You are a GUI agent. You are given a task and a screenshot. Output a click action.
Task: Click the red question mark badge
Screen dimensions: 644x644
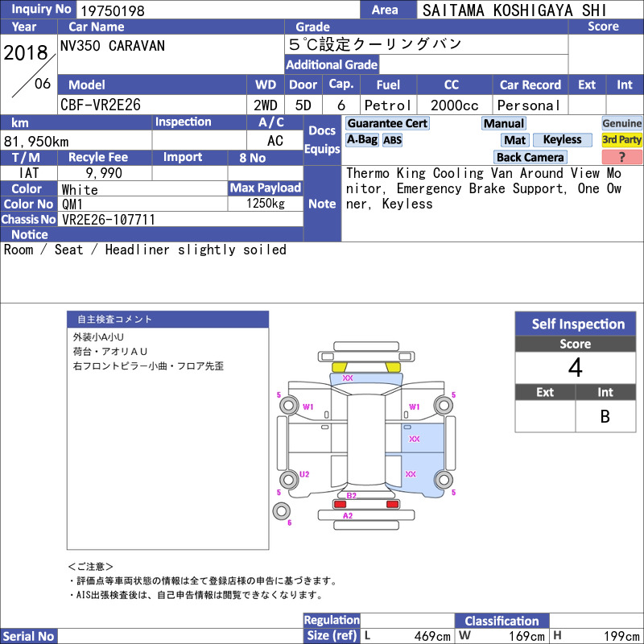tap(621, 157)
